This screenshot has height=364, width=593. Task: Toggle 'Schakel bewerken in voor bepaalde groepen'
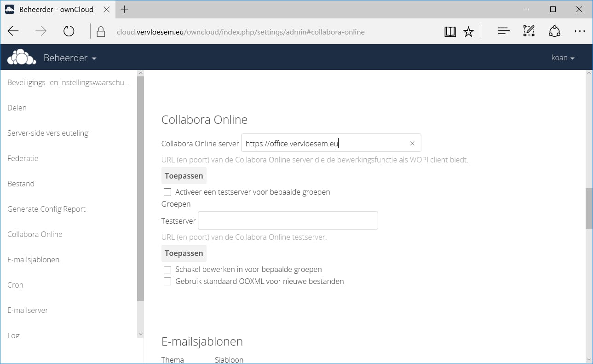[167, 269]
